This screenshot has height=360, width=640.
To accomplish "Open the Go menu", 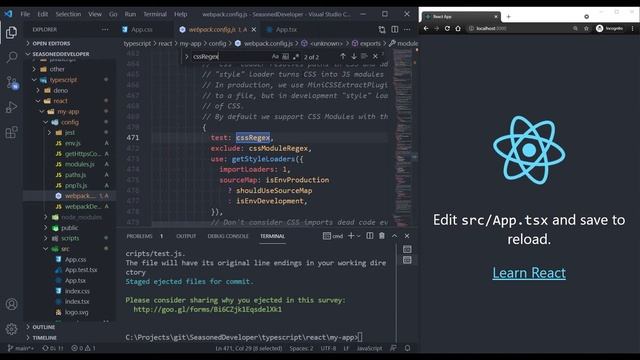I will click(x=113, y=14).
